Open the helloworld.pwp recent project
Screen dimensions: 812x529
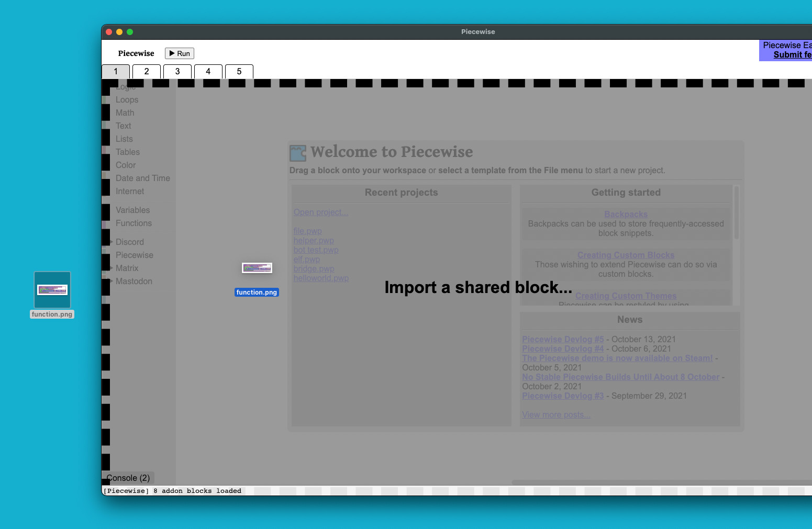(321, 278)
